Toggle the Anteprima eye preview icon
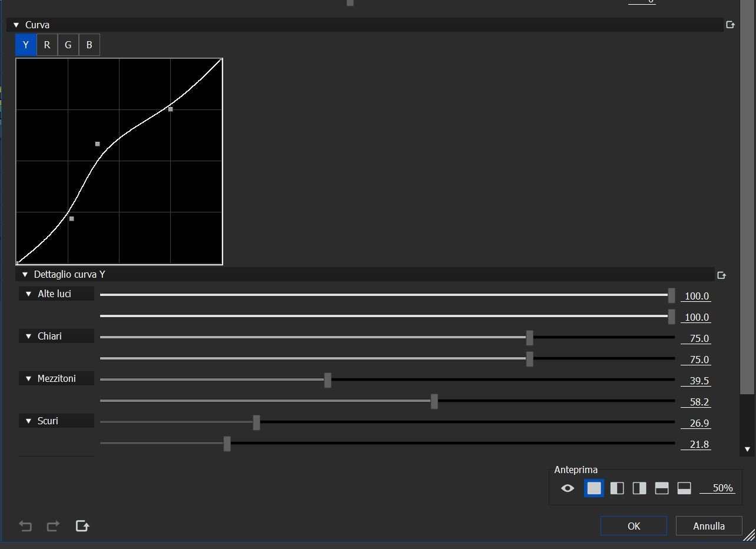 [568, 488]
